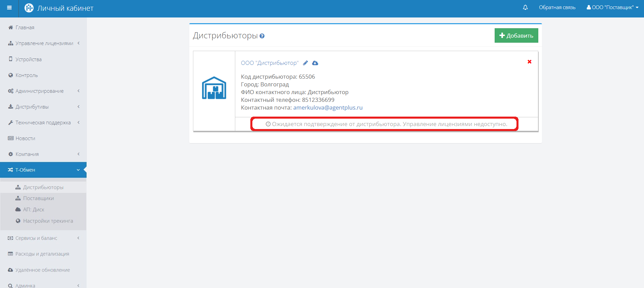The height and width of the screenshot is (288, 644).
Task: Open the ООО "Поставщик" account dropdown
Action: [x=612, y=7]
